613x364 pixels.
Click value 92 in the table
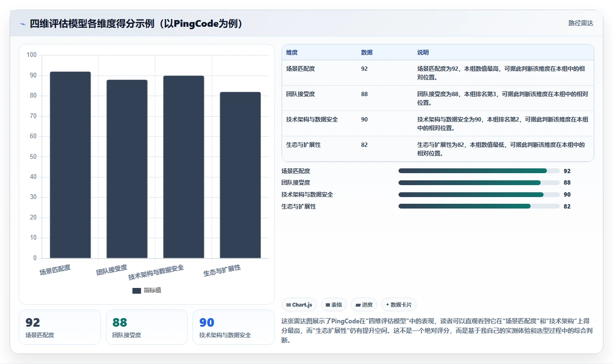point(364,69)
